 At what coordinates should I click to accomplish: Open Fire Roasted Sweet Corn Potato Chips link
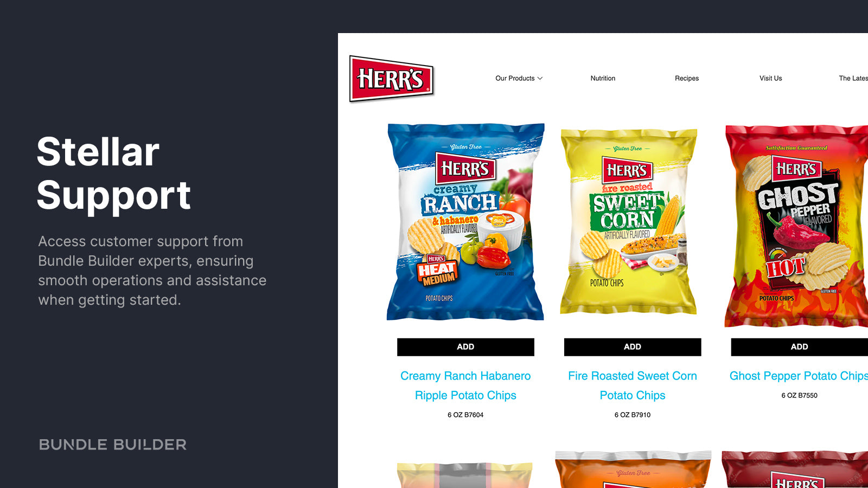(x=633, y=386)
